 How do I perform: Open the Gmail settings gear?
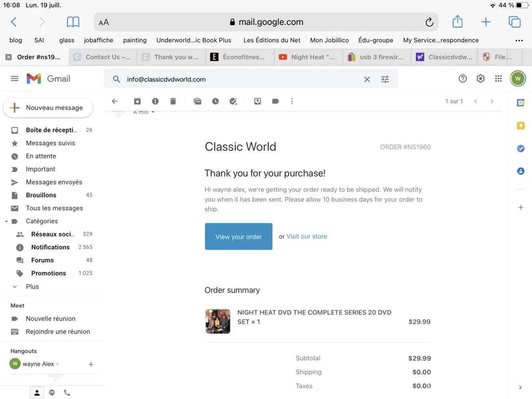(x=481, y=79)
